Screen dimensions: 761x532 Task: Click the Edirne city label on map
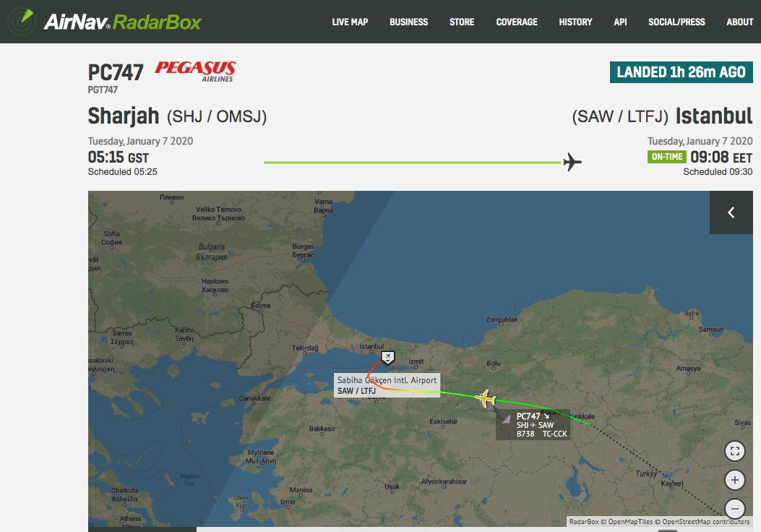click(x=261, y=306)
